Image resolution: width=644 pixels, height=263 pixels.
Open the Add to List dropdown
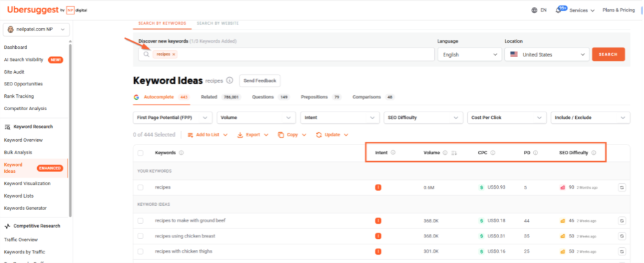(207, 135)
